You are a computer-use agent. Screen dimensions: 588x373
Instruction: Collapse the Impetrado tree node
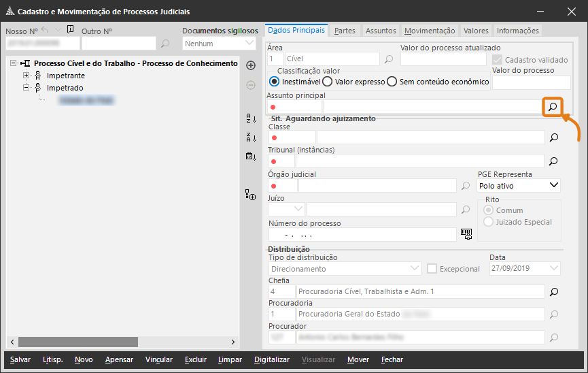click(27, 88)
